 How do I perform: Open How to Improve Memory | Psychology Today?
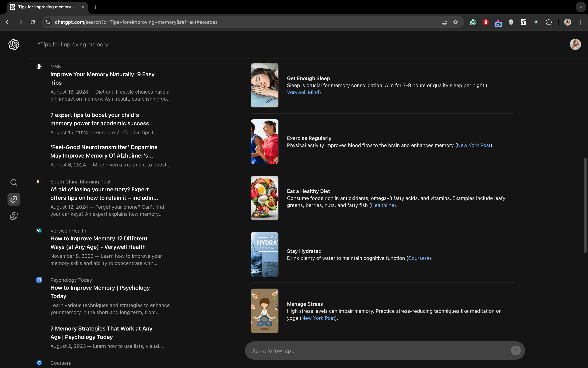100,292
